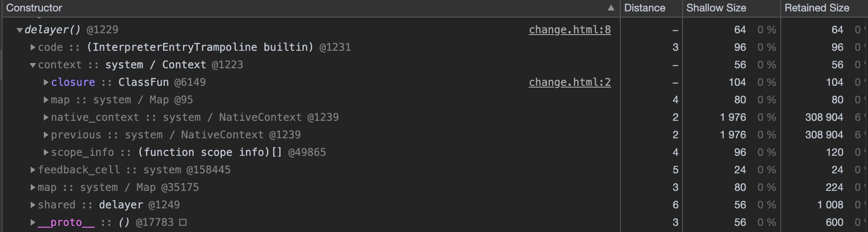Open the change.html:8 source link
Image resolution: width=868 pixels, height=232 pixels.
click(569, 30)
